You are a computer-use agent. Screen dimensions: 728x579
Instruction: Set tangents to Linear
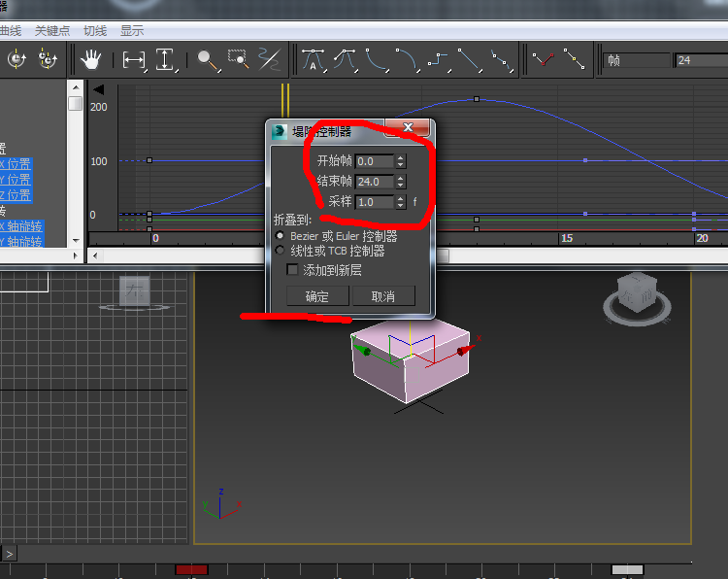click(470, 60)
